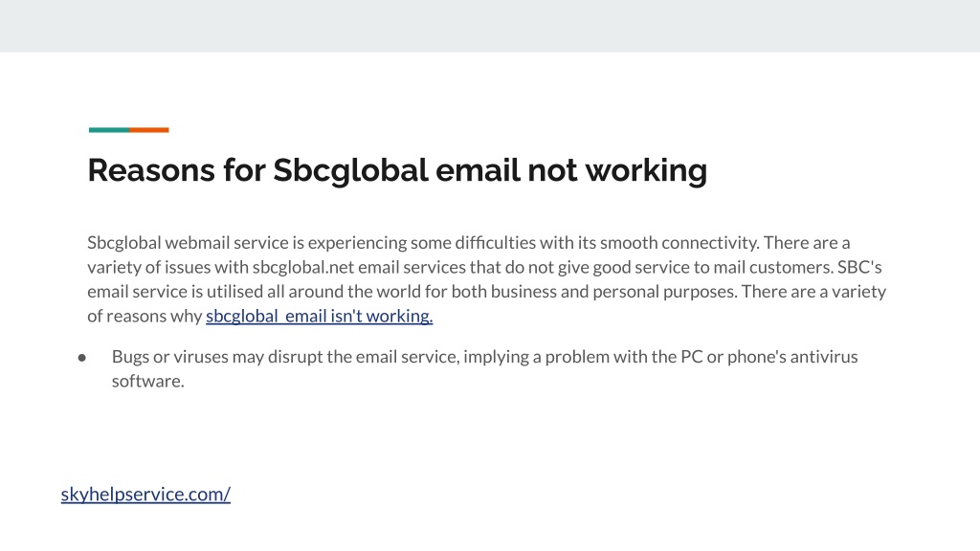This screenshot has width=980, height=551.
Task: Follow the skyhelpservice.com/ link
Action: 145,495
